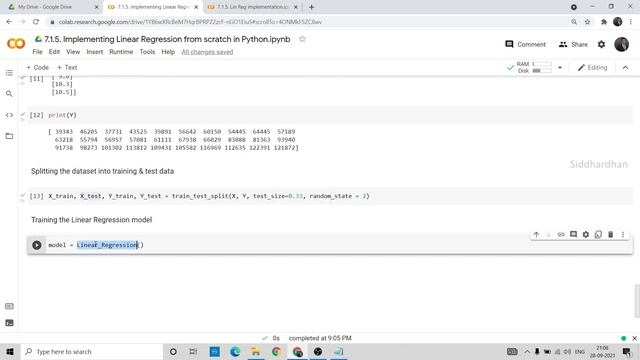This screenshot has width=640, height=360.
Task: Switch to the Lin Reg implementation tab
Action: pyautogui.click(x=252, y=7)
